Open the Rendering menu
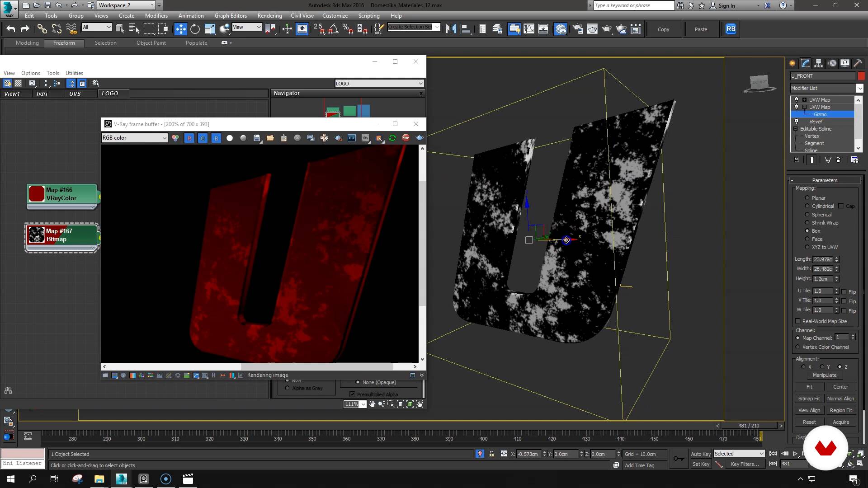Screen dimensions: 868x488 click(x=269, y=15)
